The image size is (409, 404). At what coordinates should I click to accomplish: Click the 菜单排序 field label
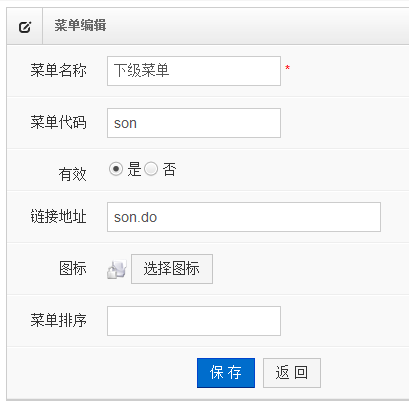pyautogui.click(x=59, y=321)
